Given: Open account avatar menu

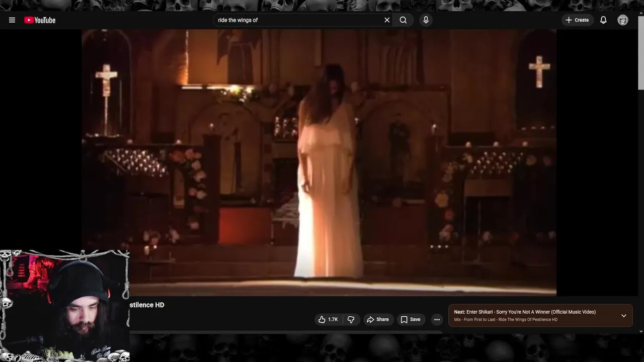Looking at the screenshot, I should tap(623, 20).
